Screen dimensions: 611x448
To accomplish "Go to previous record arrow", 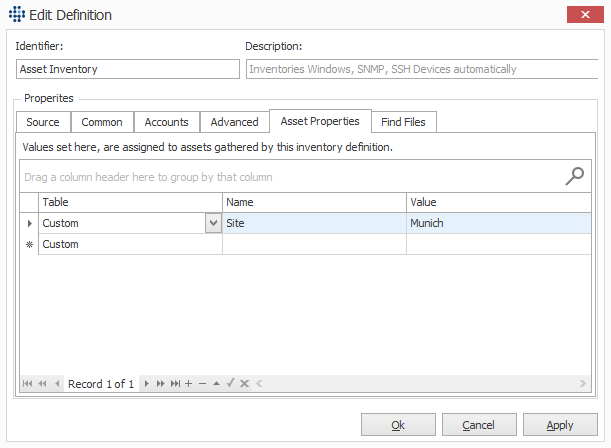I will coord(57,384).
